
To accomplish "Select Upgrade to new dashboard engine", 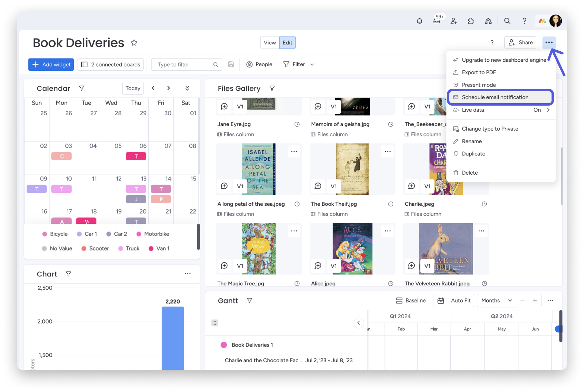I will coord(501,60).
